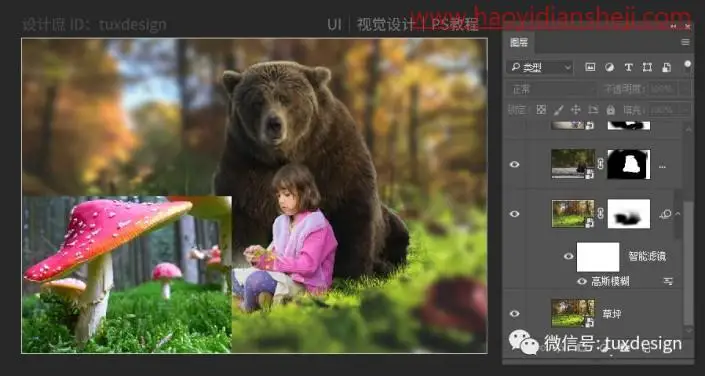Image resolution: width=705 pixels, height=376 pixels.
Task: Switch to the 图层 panel tab
Action: [x=519, y=43]
